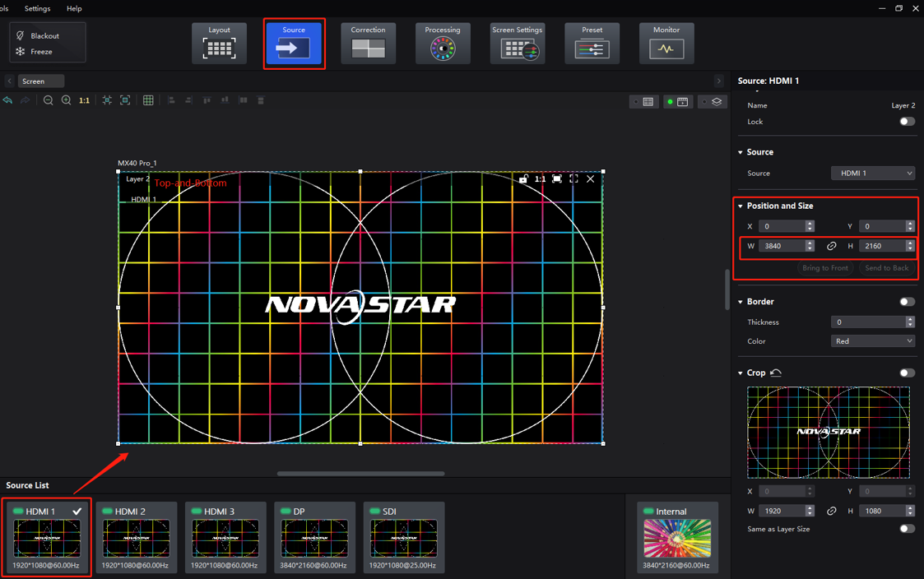Viewport: 924px width, 579px height.
Task: Select the HDMI 3 source thumbnail
Action: [x=225, y=538]
